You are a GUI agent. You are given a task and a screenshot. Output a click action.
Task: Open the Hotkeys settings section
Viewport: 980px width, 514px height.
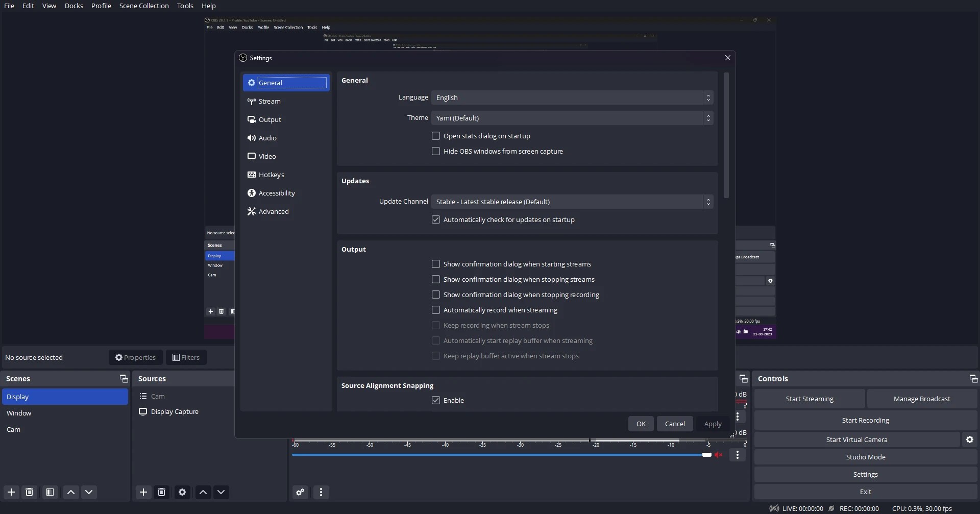[272, 174]
